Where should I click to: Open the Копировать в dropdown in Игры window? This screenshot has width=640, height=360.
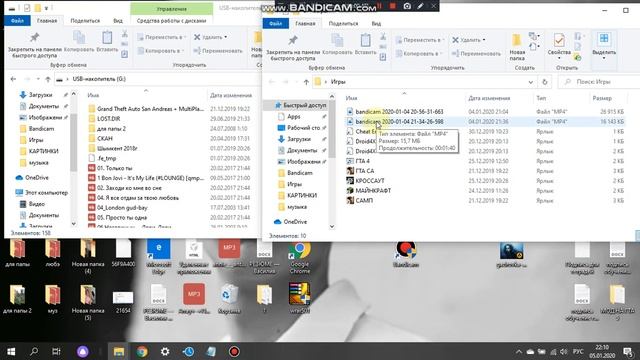click(419, 53)
